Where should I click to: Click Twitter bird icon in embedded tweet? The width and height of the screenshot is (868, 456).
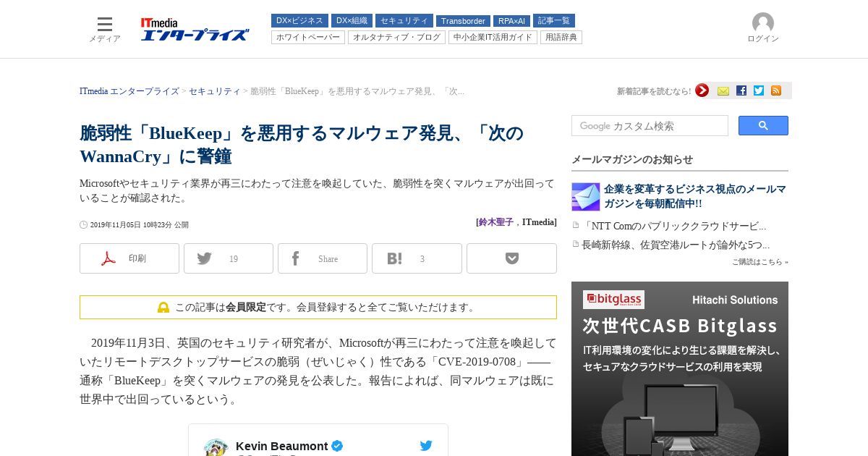(x=426, y=446)
